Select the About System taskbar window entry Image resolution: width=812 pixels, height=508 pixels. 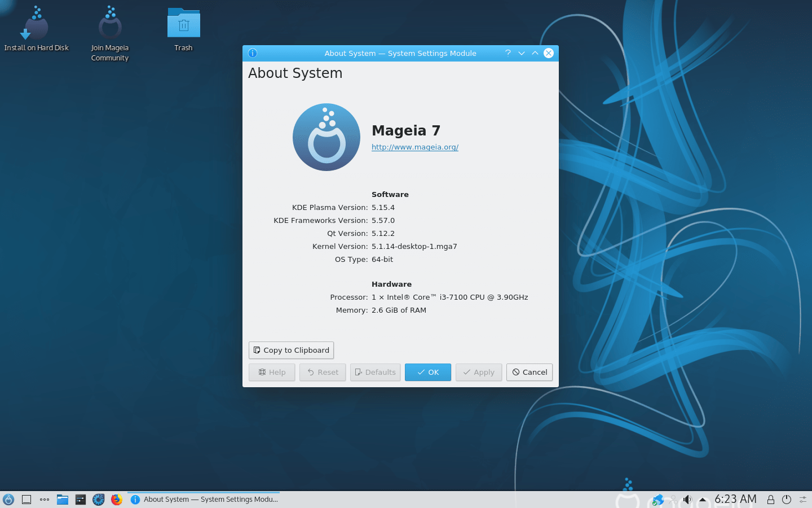204,500
